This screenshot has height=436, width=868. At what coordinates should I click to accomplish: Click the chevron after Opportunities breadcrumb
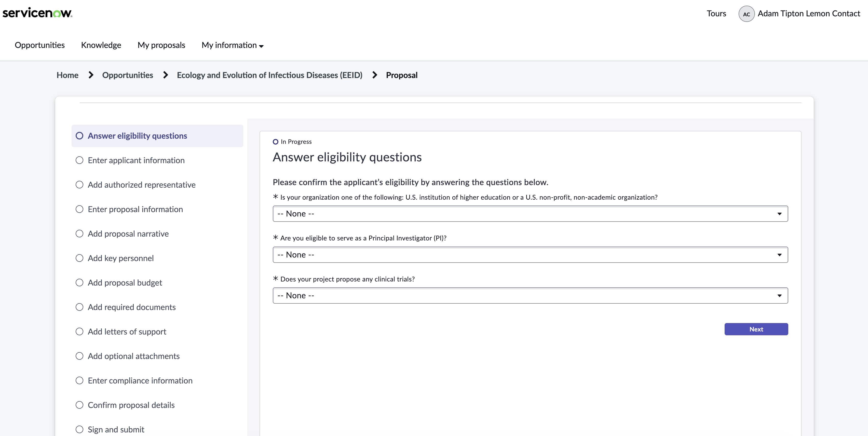(x=165, y=75)
